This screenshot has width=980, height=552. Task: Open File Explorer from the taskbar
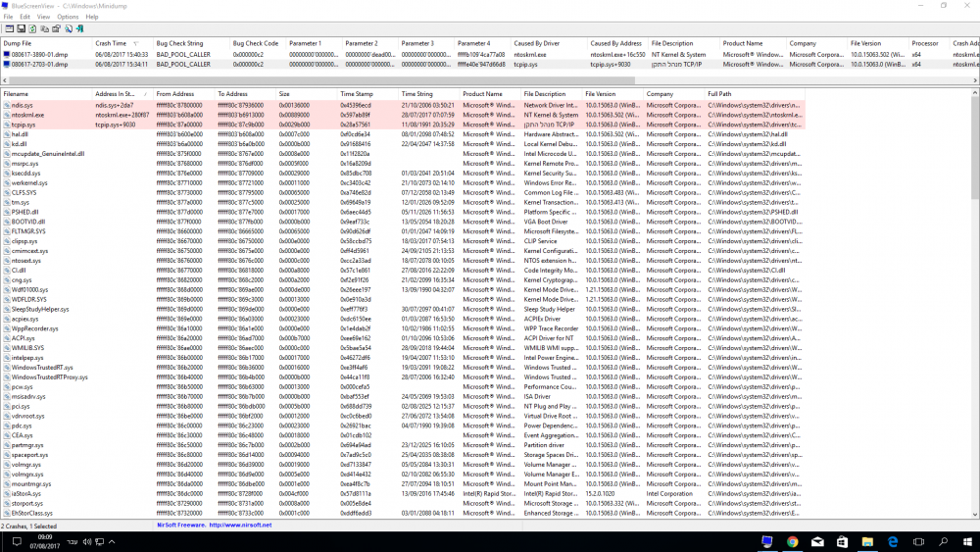(x=867, y=542)
